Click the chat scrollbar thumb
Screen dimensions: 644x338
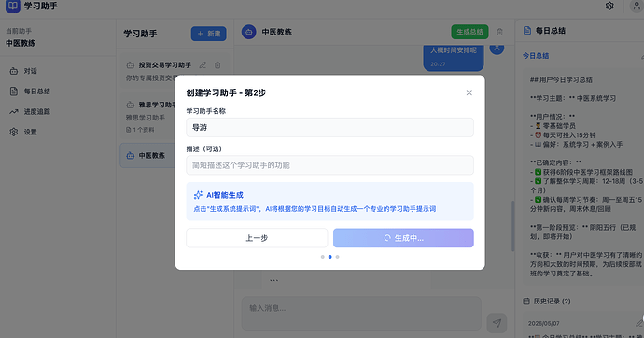pos(513,226)
